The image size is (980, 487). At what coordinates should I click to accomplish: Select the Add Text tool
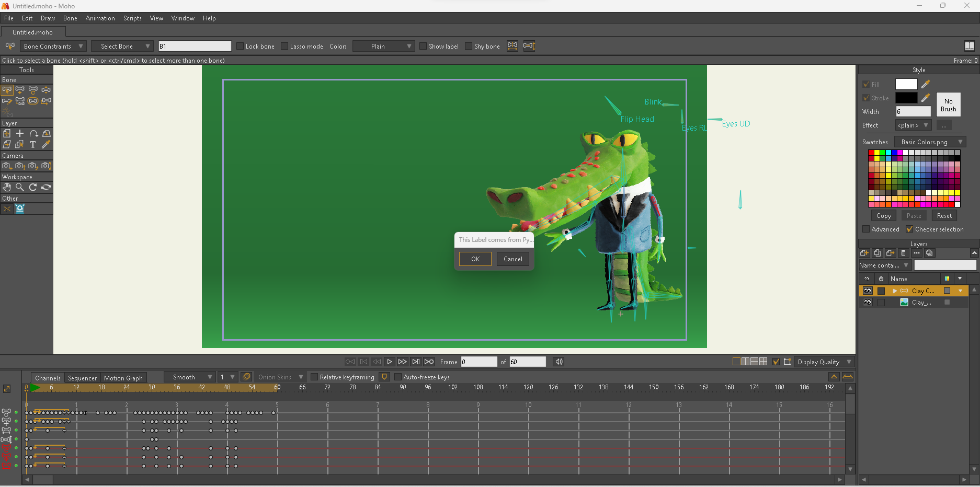(33, 144)
